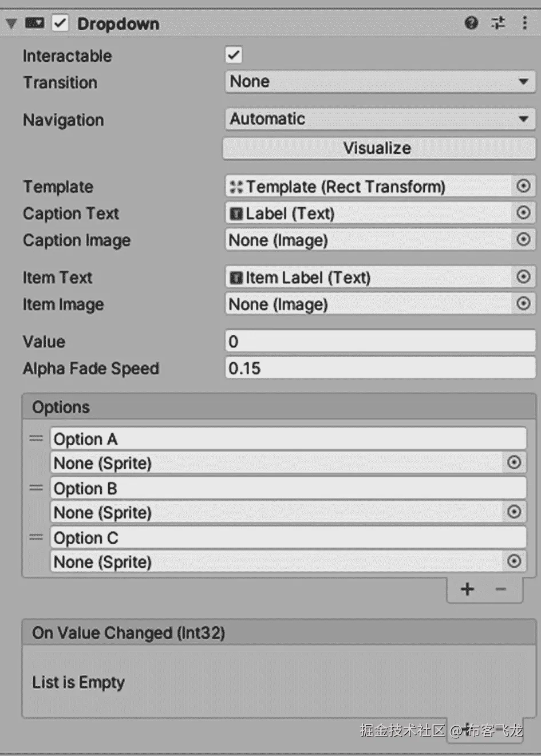Viewport: 541px width, 756px height.
Task: Open the Dropdown component presets icon
Action: tap(498, 23)
